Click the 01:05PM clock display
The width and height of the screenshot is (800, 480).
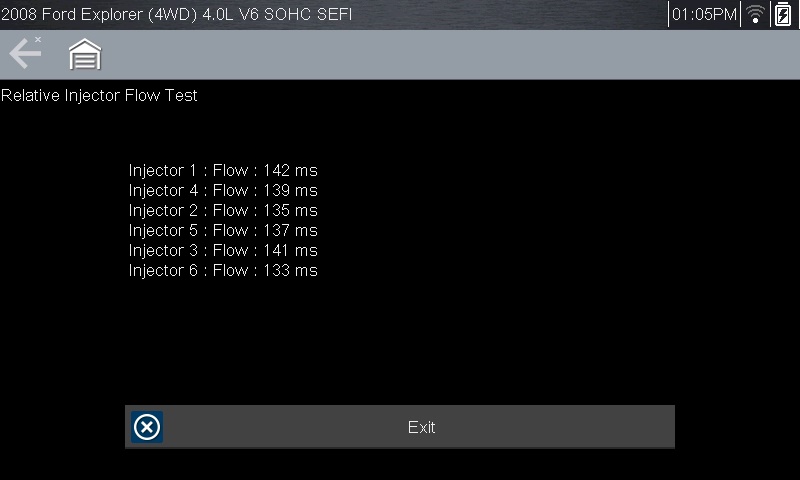(x=705, y=15)
